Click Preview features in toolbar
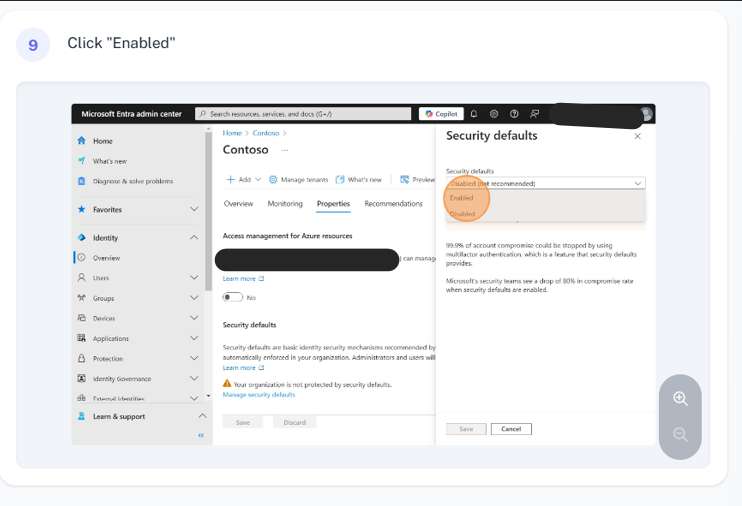This screenshot has width=742, height=506. (417, 179)
